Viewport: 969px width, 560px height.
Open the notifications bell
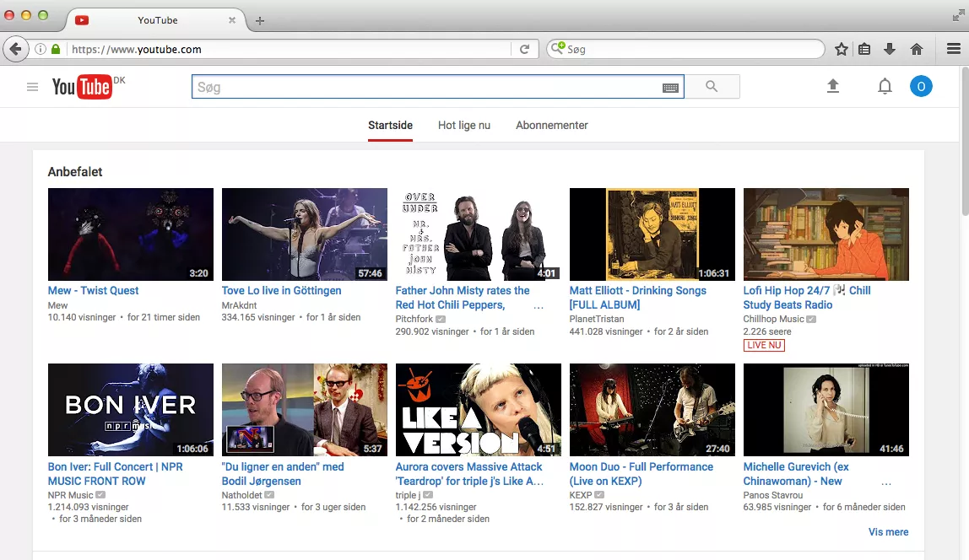click(885, 85)
